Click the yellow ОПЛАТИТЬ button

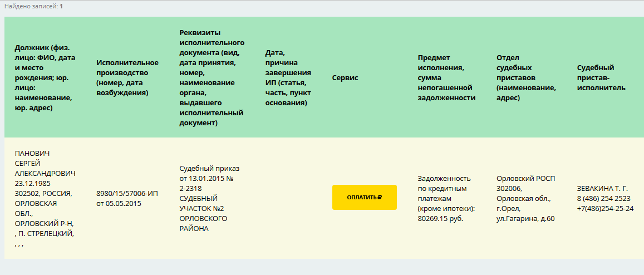tap(365, 197)
